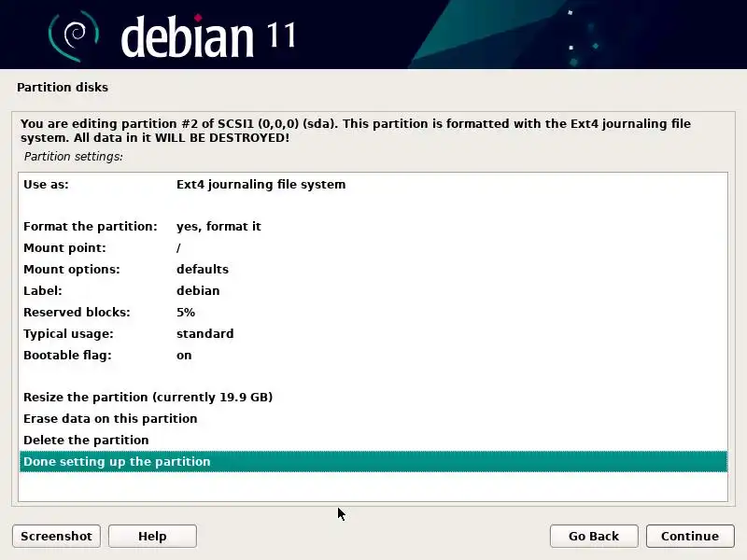The image size is (747, 560).
Task: Select the 'Mount point: /' row
Action: (373, 248)
